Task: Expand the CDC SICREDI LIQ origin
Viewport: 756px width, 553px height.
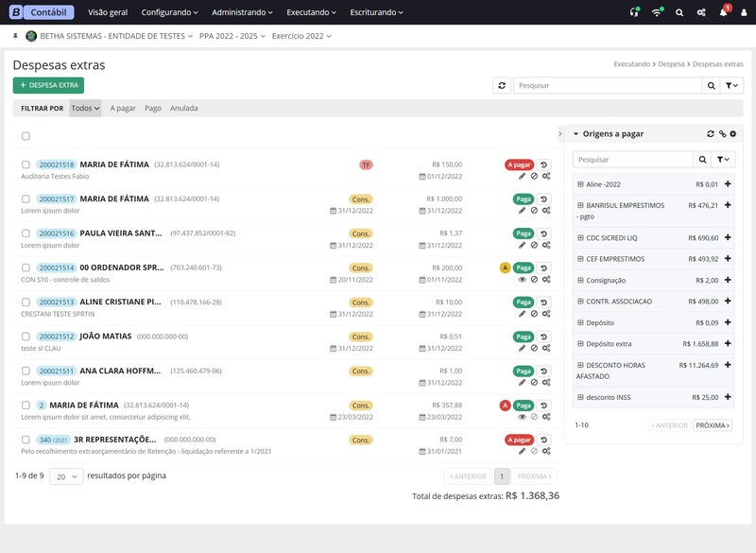Action: tap(580, 237)
